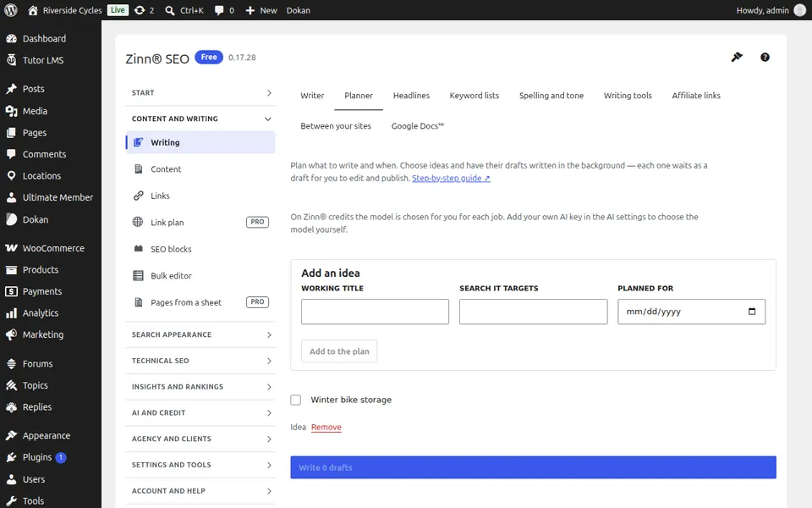Open the New content menu in the admin bar
This screenshot has width=812, height=508.
pos(261,10)
